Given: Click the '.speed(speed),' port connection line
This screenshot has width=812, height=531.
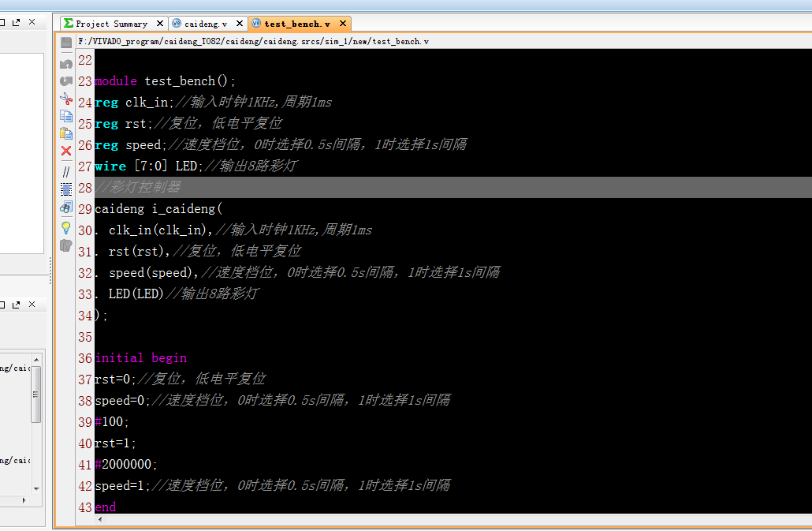Looking at the screenshot, I should point(297,272).
